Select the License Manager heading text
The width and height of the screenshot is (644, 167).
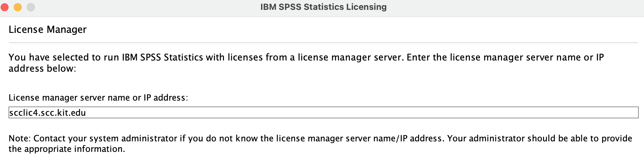point(48,30)
